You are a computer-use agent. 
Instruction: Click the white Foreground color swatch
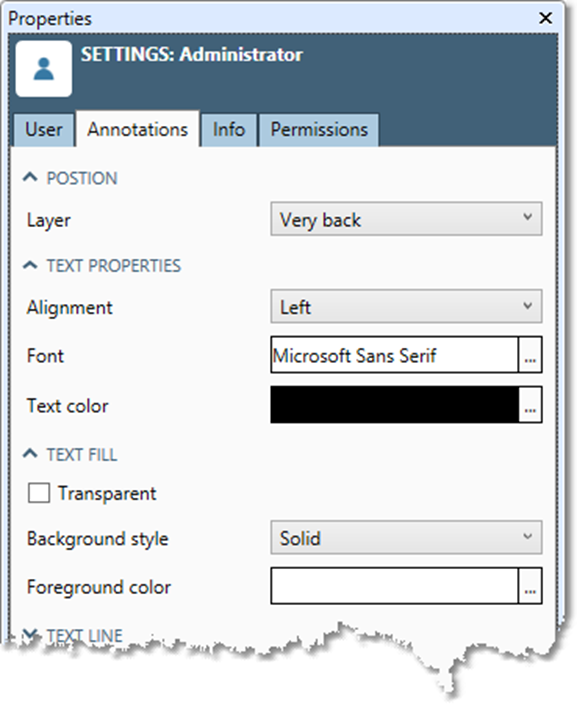coord(395,586)
